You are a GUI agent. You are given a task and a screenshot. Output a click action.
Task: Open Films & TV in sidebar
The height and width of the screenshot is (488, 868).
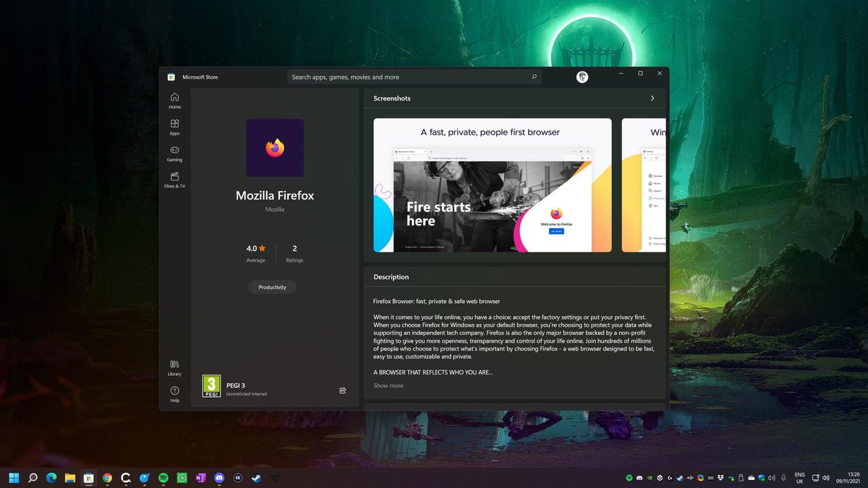click(174, 180)
